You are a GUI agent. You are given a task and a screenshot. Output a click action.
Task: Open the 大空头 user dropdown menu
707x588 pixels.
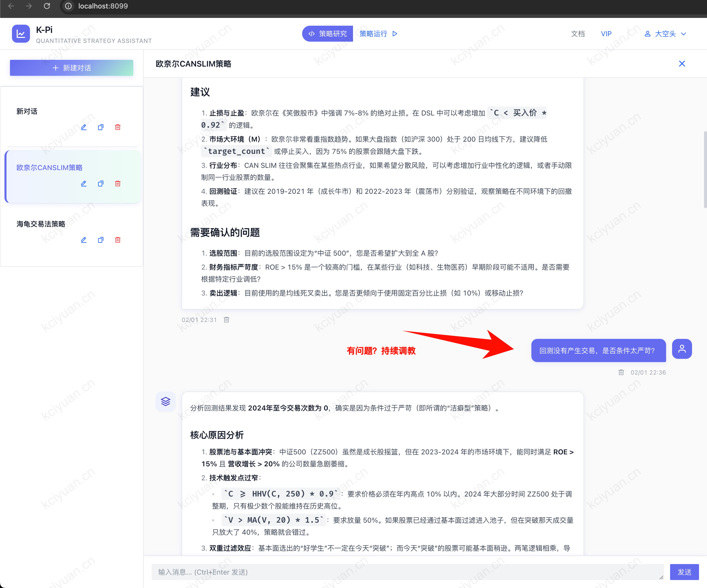pyautogui.click(x=665, y=34)
